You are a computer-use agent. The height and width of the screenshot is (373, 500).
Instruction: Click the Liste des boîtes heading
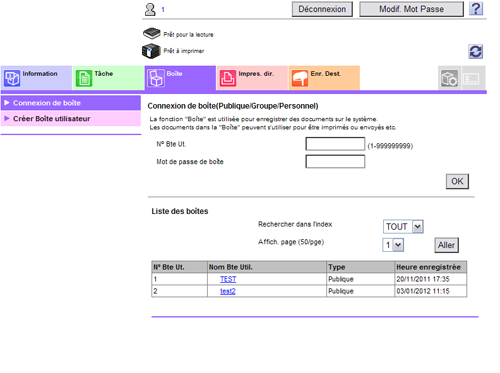180,211
